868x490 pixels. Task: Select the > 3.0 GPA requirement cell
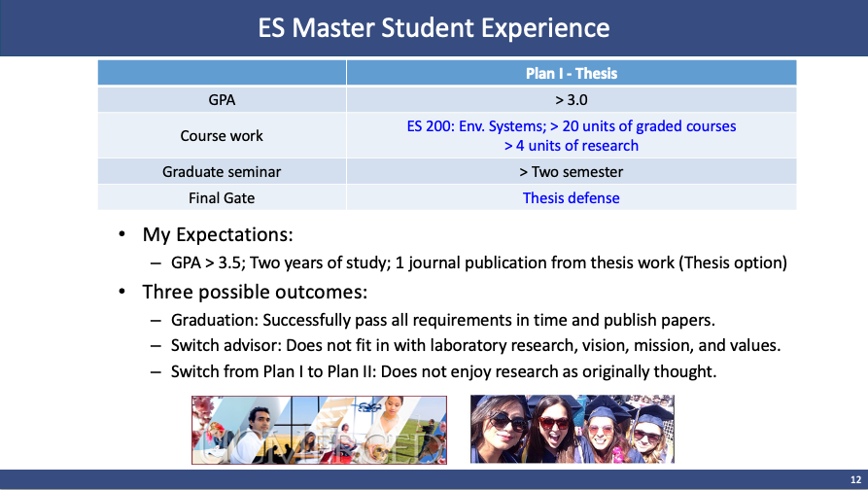pyautogui.click(x=571, y=99)
